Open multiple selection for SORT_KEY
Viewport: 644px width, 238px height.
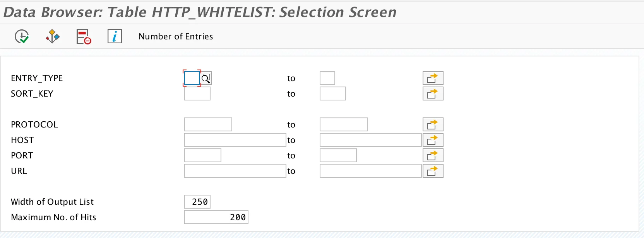[433, 94]
